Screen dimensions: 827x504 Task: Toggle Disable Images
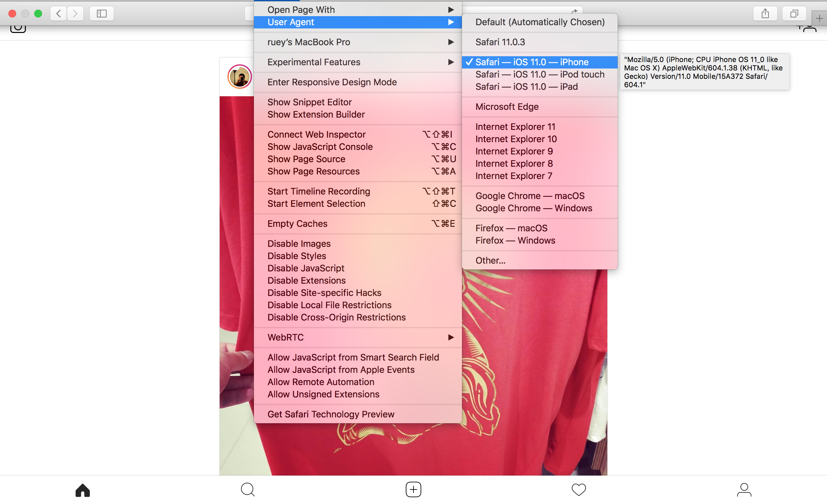pos(358,244)
